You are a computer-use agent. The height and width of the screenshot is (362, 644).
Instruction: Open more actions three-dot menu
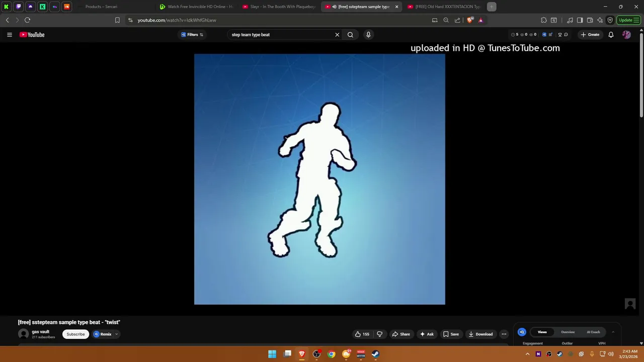point(504,334)
